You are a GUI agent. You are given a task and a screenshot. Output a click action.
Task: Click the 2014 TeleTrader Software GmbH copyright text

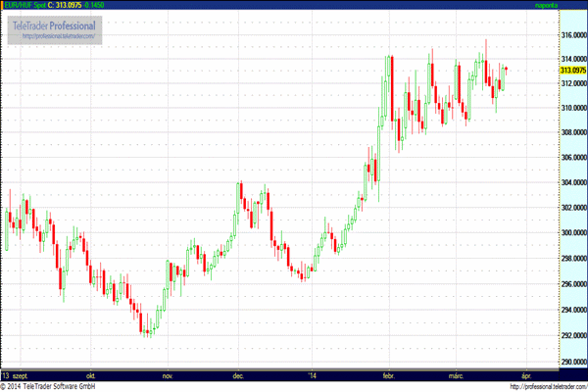[48, 386]
